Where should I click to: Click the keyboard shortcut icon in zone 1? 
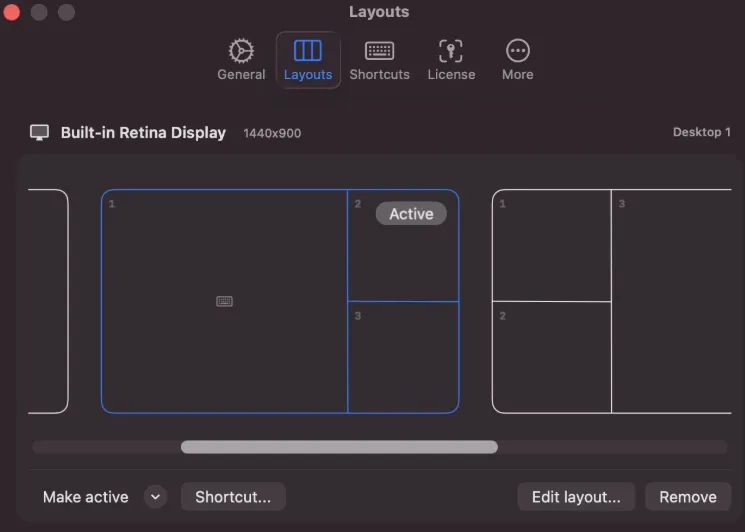(x=224, y=301)
